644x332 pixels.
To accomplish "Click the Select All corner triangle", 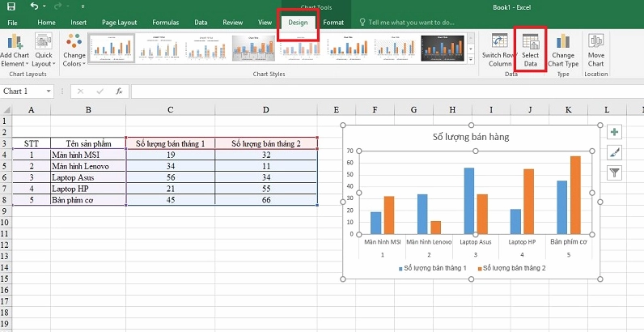I will [6, 109].
